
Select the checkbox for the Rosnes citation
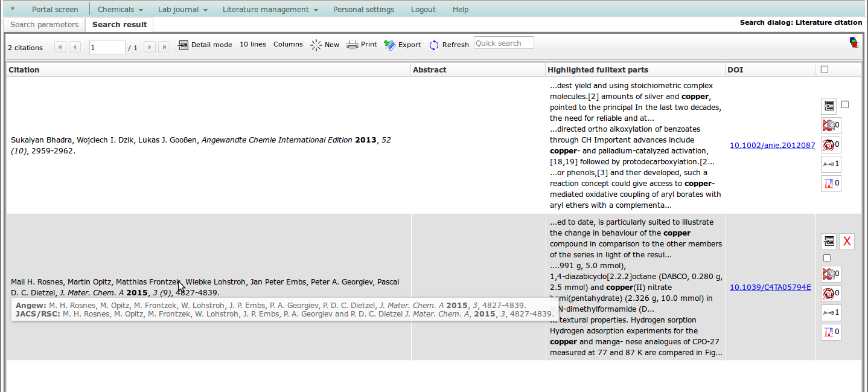pos(827,258)
